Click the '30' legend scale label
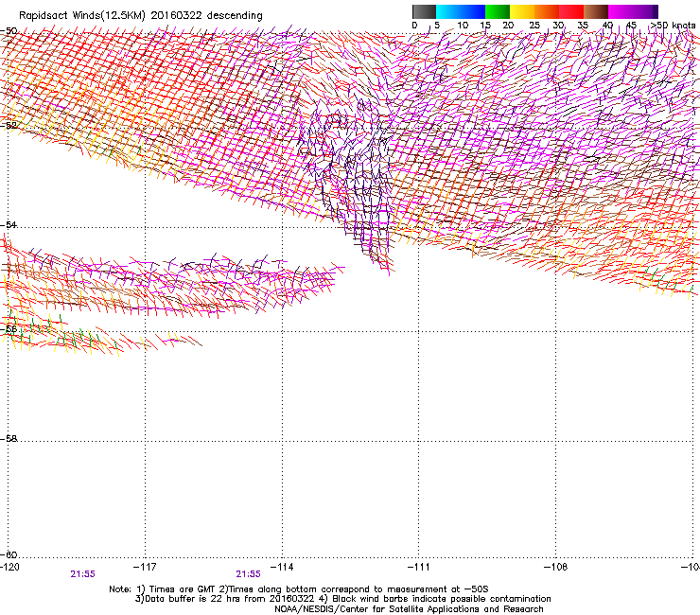The width and height of the screenshot is (700, 615). click(x=558, y=26)
